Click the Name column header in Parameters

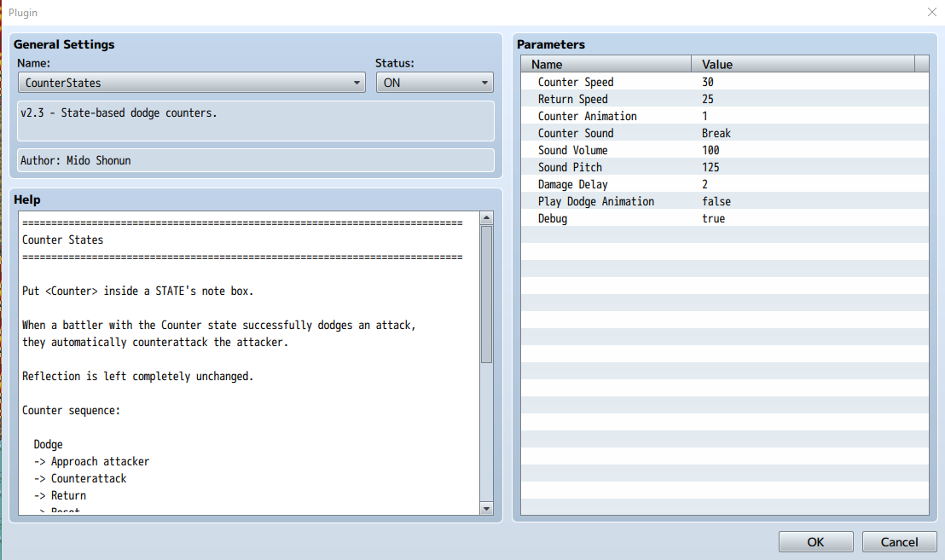[x=606, y=65]
